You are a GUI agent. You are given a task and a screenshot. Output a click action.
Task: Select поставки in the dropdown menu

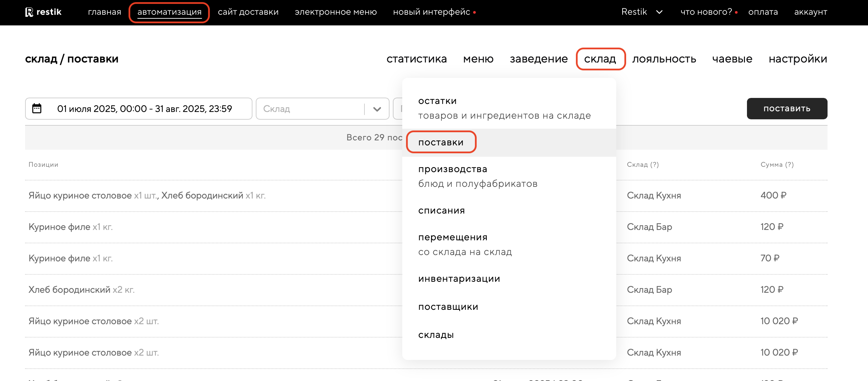click(441, 142)
